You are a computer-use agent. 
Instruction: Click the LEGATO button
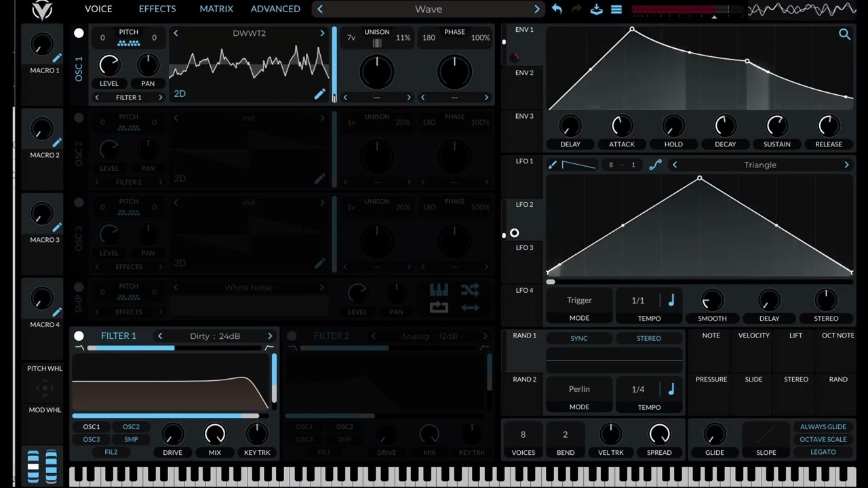[x=823, y=452]
